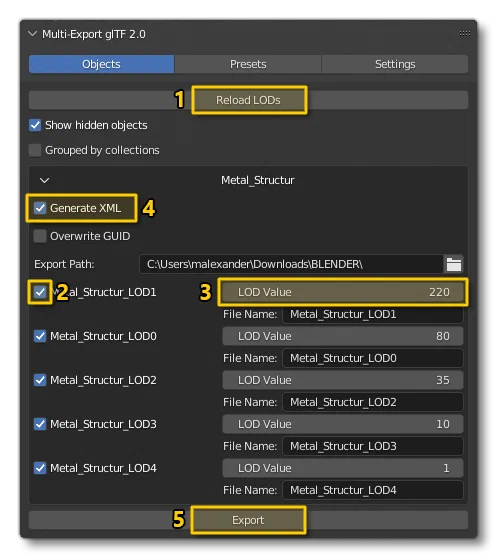Click the LOD Value field showing 35

343,380
